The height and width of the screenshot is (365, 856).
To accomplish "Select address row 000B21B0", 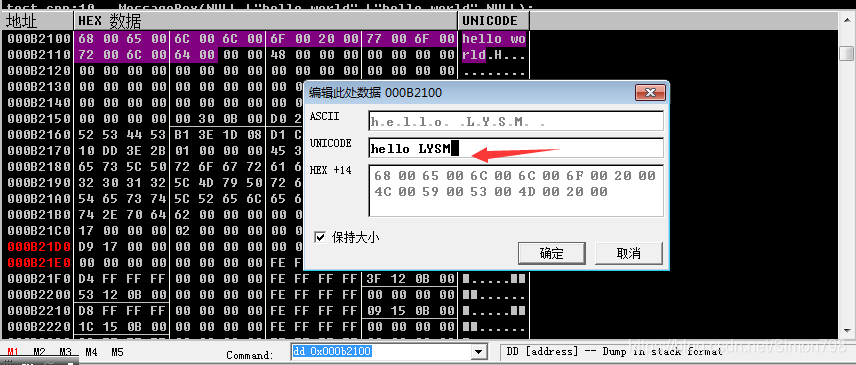I will point(39,214).
